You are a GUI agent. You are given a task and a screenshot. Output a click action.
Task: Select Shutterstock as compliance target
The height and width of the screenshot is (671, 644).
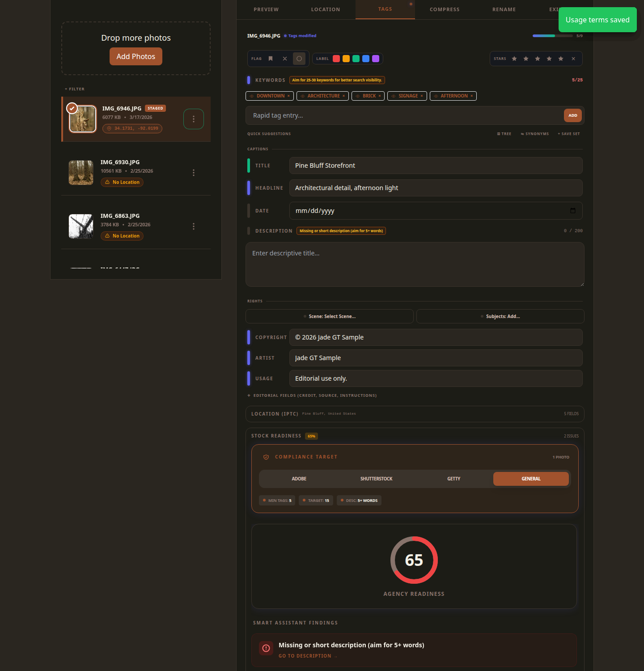pos(376,479)
